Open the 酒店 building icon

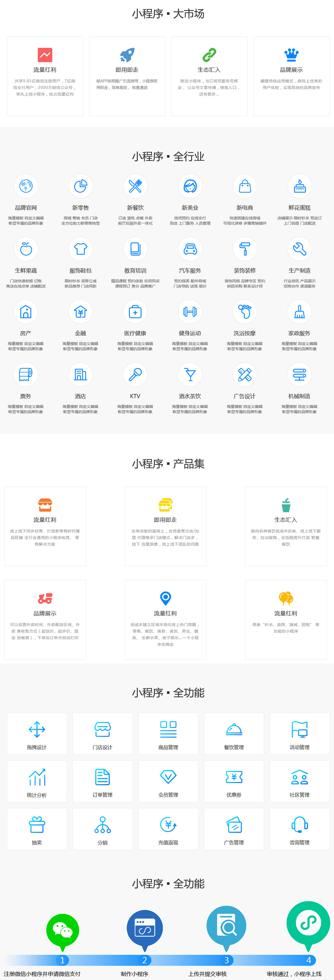(80, 374)
